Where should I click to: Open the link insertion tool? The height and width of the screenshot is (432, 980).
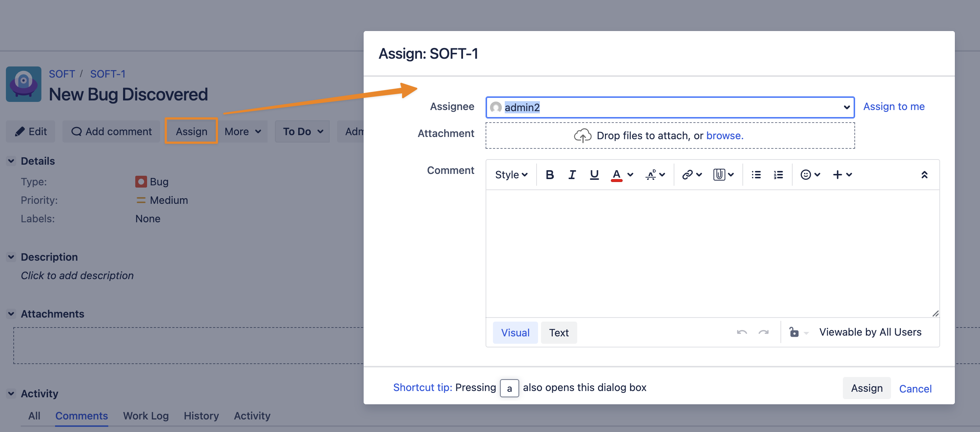click(691, 175)
